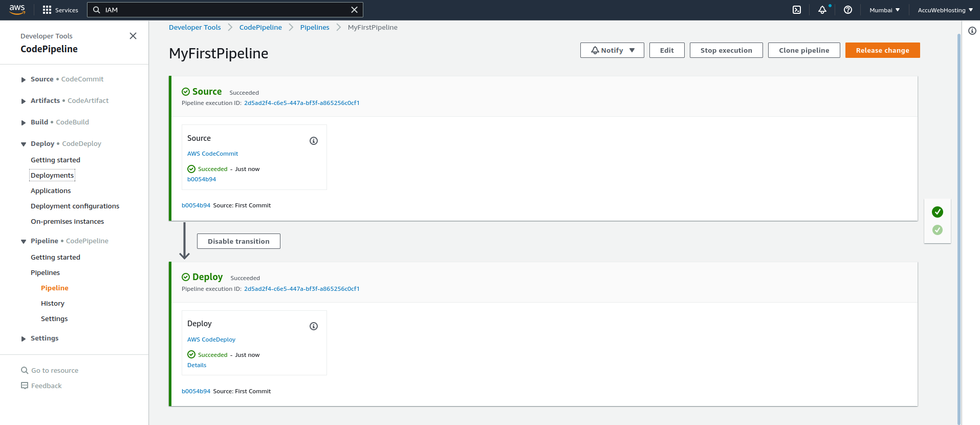The width and height of the screenshot is (980, 425).
Task: Click the Edit pipeline button
Action: coord(667,50)
